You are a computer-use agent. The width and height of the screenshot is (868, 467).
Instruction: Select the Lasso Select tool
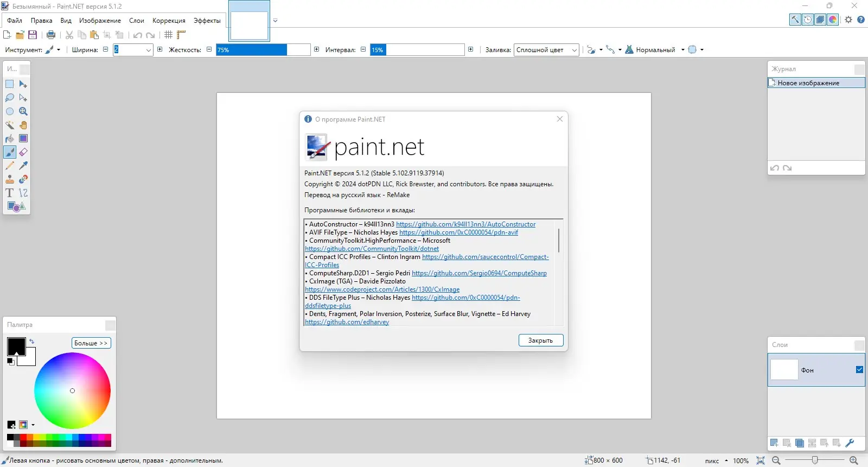click(10, 98)
